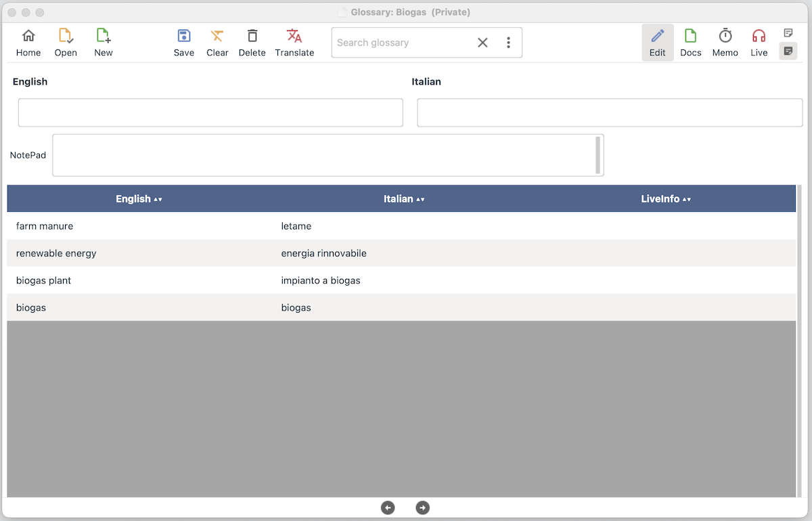Screen dimensions: 812x521
Task: Create a new glossary with New icon
Action: (x=104, y=43)
